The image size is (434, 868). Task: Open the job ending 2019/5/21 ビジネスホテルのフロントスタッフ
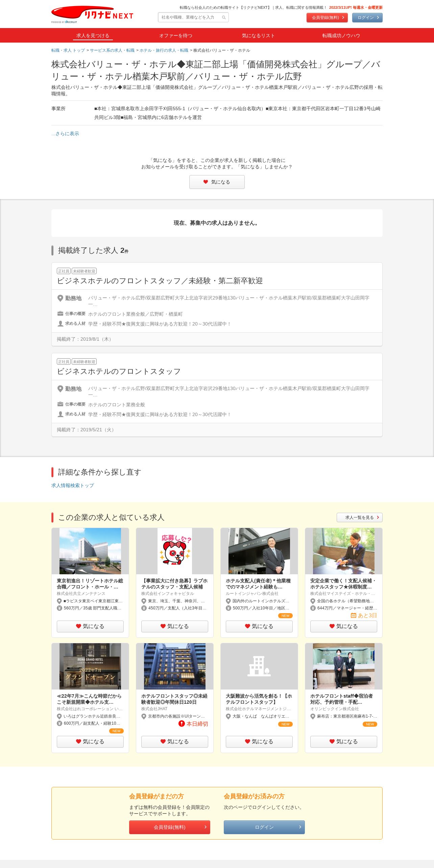pos(119,371)
